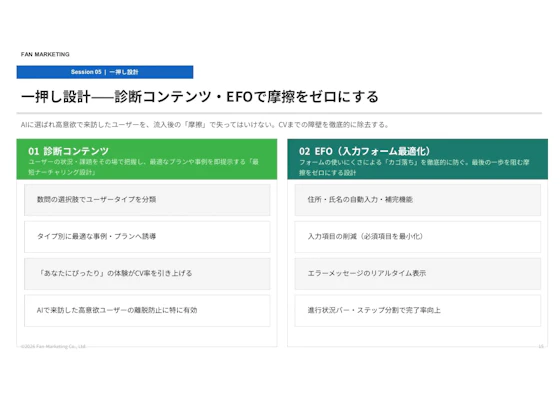Click the EFO description starting フォームの使いにくさ
This screenshot has height=396, width=560.
pyautogui.click(x=414, y=167)
